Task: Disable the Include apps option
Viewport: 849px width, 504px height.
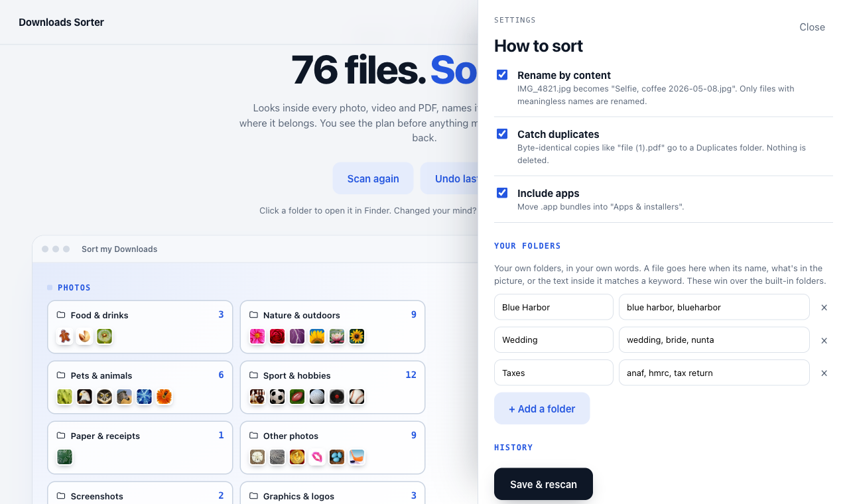Action: (x=502, y=193)
